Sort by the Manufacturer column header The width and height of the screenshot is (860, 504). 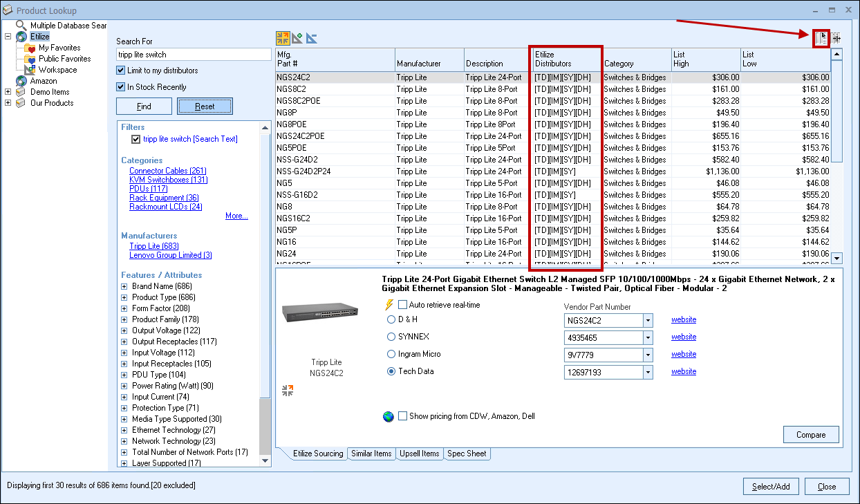click(429, 59)
